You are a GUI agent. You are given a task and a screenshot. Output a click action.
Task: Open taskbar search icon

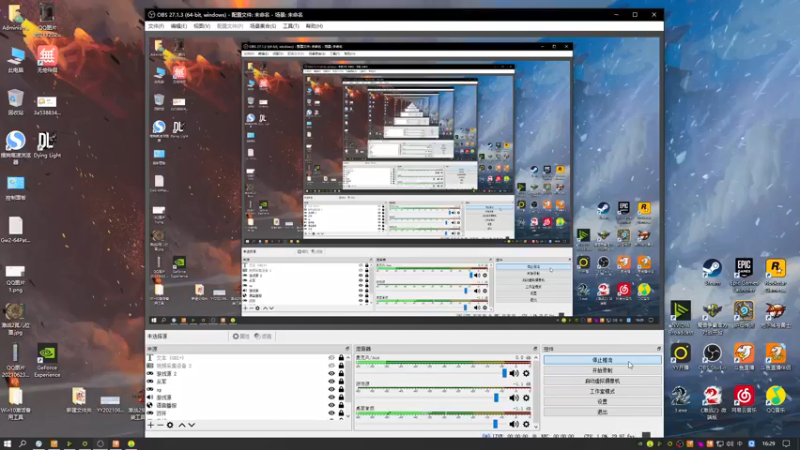(x=22, y=444)
